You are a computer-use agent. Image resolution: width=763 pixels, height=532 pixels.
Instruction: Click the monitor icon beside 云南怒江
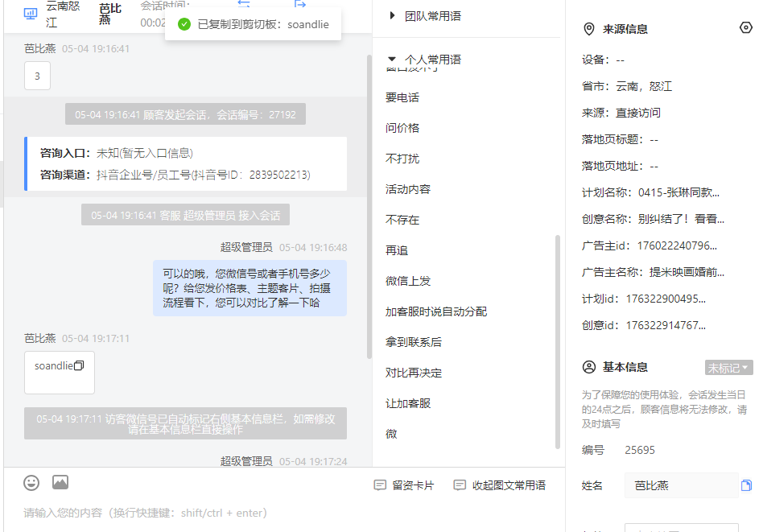pos(31,14)
